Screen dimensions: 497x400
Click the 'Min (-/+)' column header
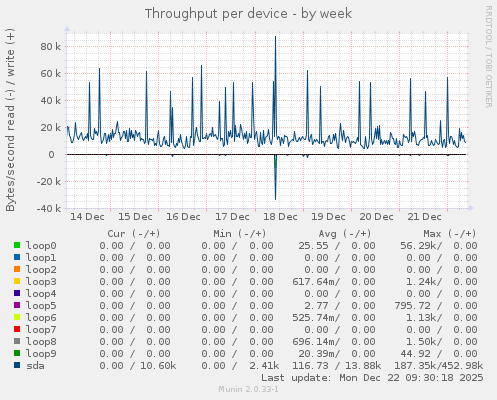pos(240,233)
